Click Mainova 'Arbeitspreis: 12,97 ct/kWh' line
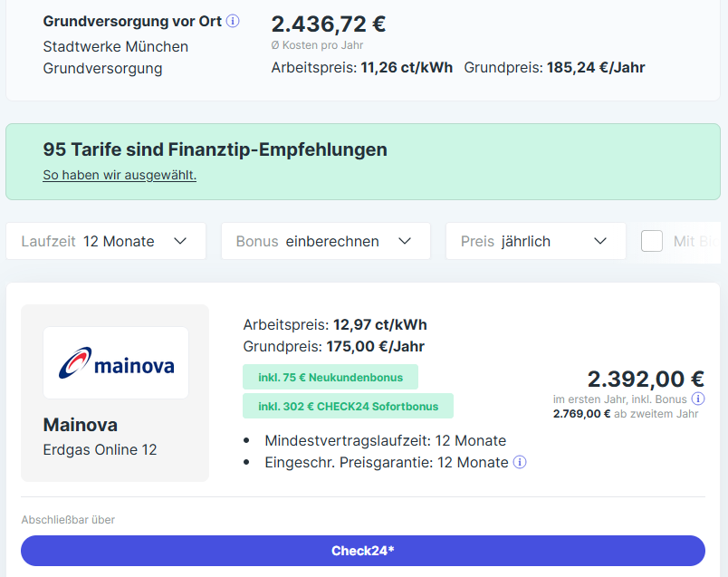This screenshot has height=577, width=728. [x=335, y=324]
